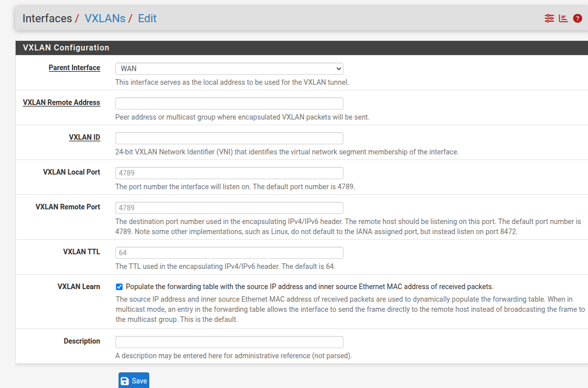Click the red help question mark icon

(x=577, y=19)
